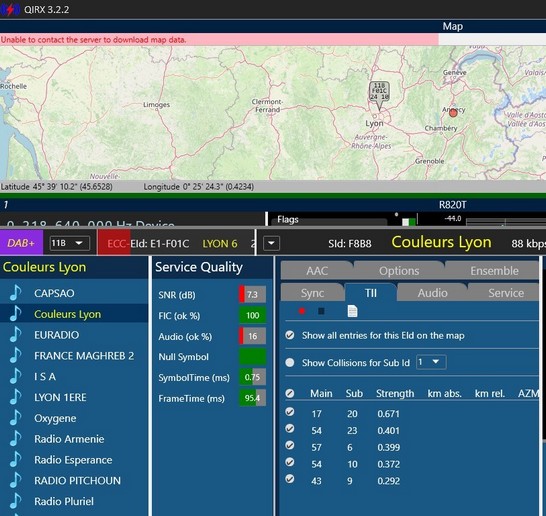Open the dropdown arrow before SId F8B8

[x=271, y=243]
